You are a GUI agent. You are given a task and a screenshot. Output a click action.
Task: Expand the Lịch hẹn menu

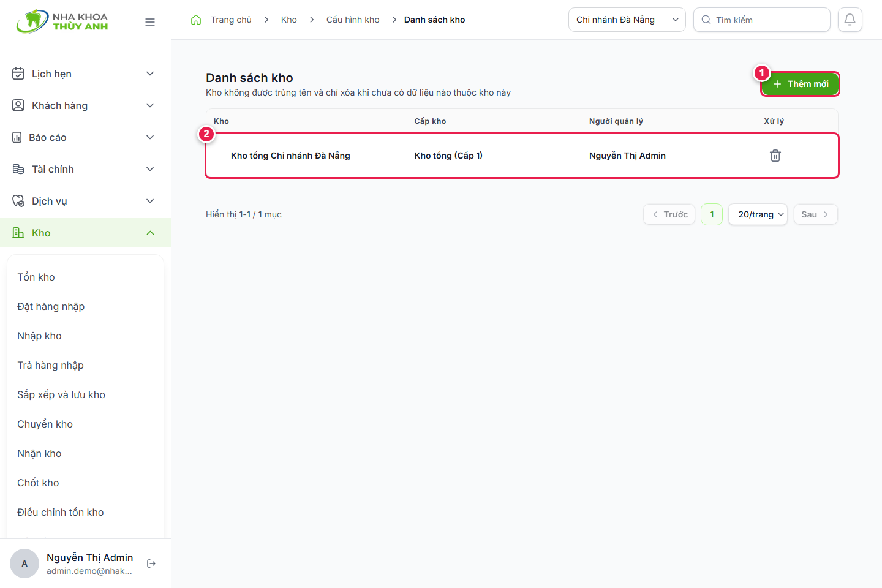coord(150,73)
